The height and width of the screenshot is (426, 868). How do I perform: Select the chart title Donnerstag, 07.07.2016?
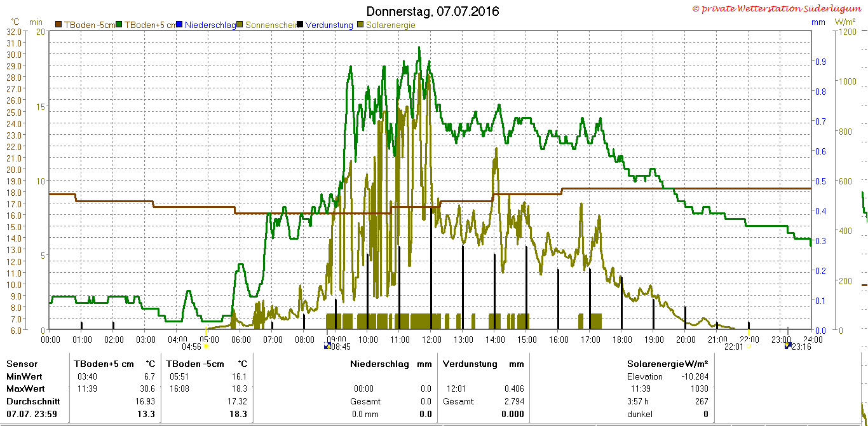(x=433, y=11)
